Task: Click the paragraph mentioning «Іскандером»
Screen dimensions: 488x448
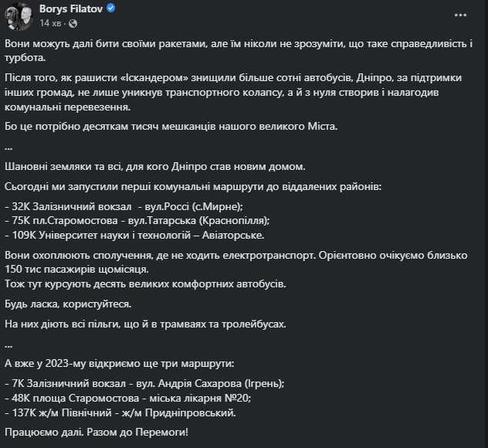Action: click(233, 92)
